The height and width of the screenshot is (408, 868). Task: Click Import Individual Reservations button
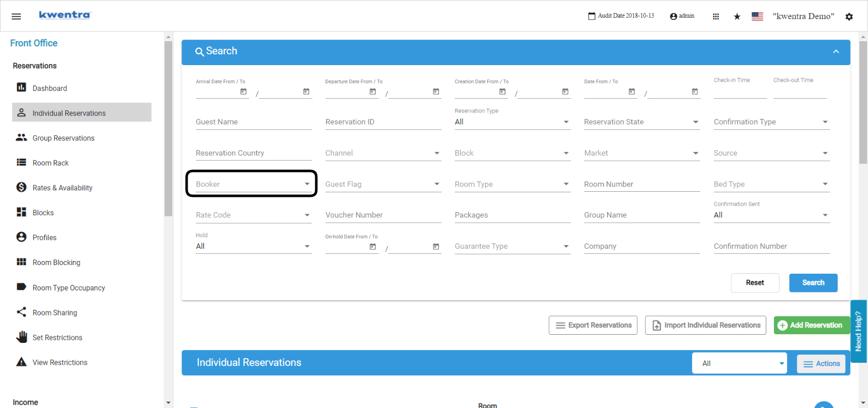click(x=705, y=325)
